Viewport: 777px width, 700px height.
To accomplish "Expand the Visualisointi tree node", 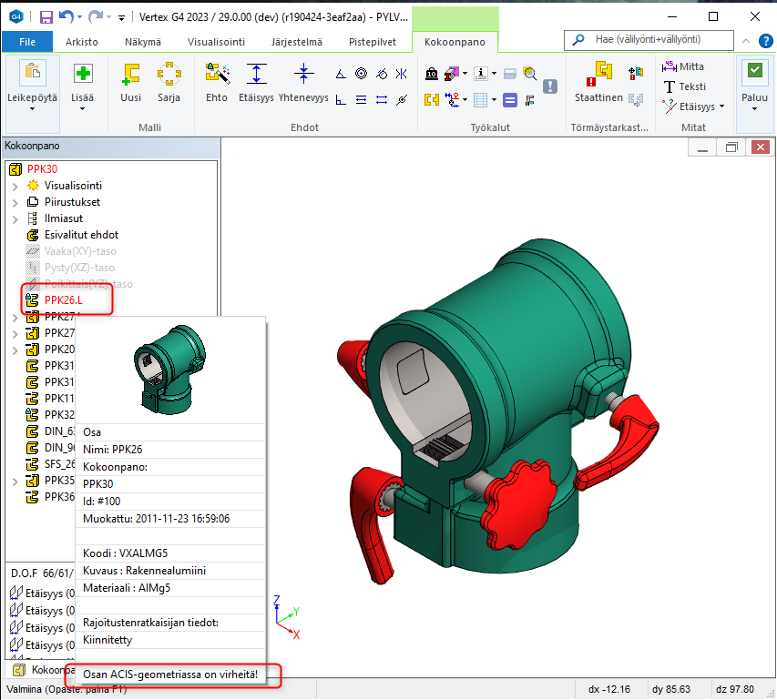I will 15,186.
